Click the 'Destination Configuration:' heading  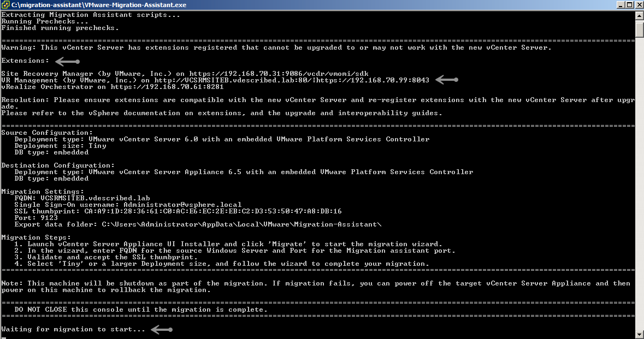click(58, 166)
